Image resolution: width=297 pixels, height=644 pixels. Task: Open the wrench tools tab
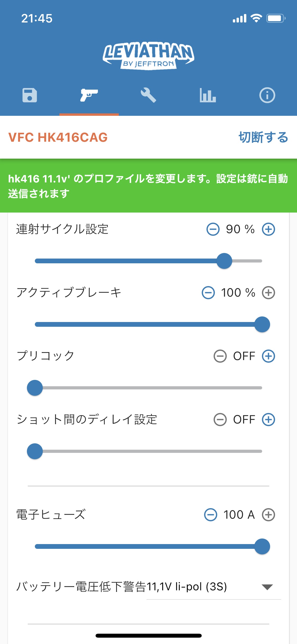[148, 95]
